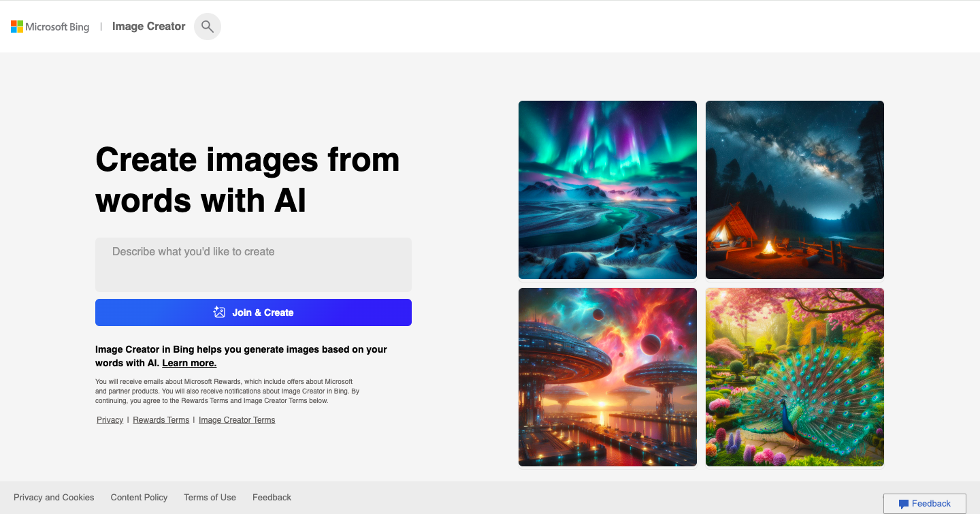980x514 pixels.
Task: Open the Terms of Use footer link
Action: pyautogui.click(x=210, y=497)
